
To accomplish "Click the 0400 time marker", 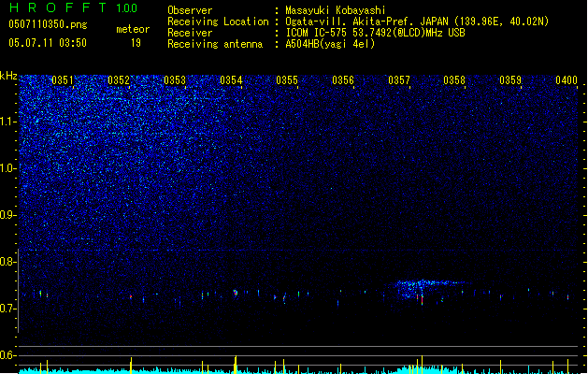I will tap(566, 80).
